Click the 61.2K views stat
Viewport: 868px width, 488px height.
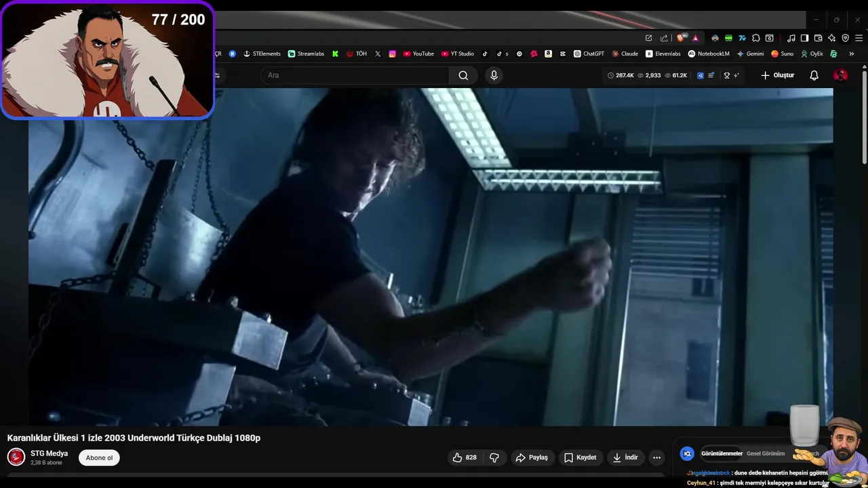click(x=675, y=75)
